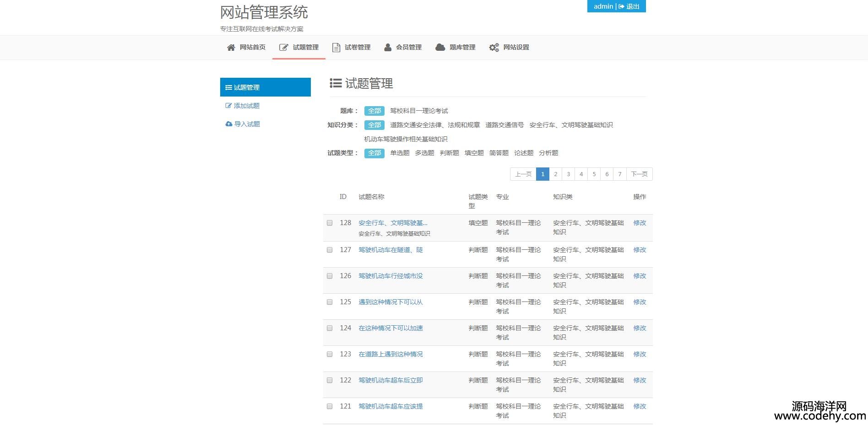Open the 网站设置 navigation tab
Viewport: 868px width, 425px height.
(509, 48)
